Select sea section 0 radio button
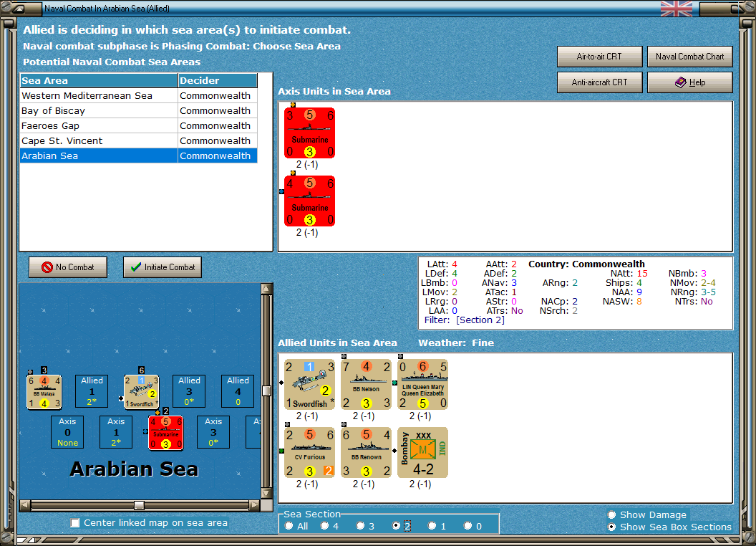756x546 pixels. pyautogui.click(x=467, y=526)
